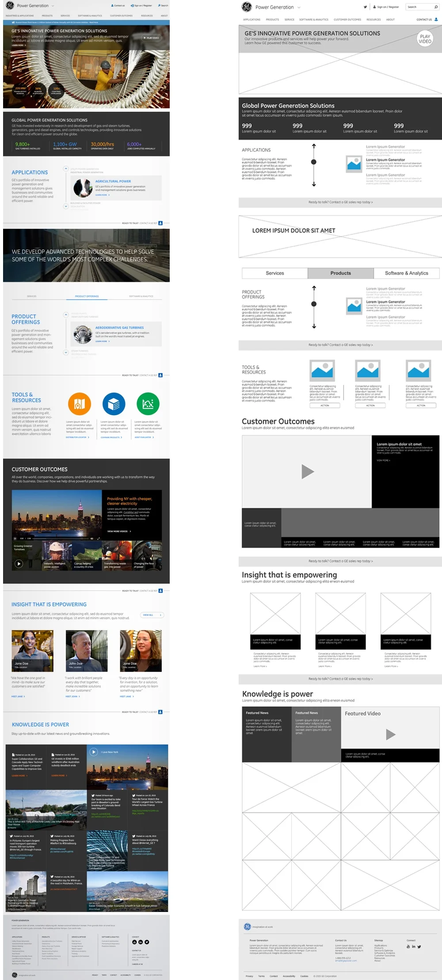This screenshot has height=980, width=442.
Task: Click the GE logo in the wireframe header
Action: [x=247, y=7]
